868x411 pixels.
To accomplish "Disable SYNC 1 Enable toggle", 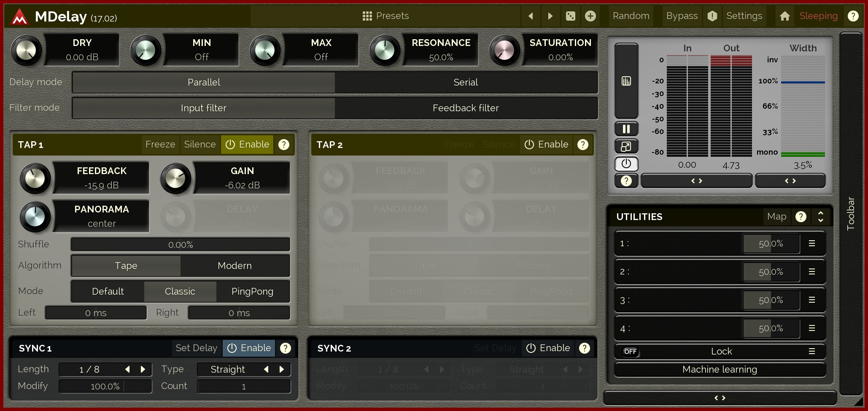I will 249,348.
